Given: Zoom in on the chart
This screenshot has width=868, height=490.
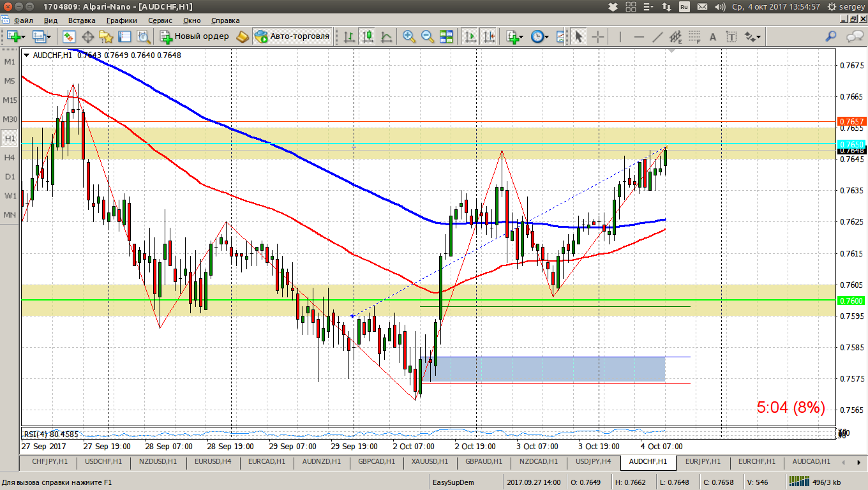Looking at the screenshot, I should (x=409, y=36).
